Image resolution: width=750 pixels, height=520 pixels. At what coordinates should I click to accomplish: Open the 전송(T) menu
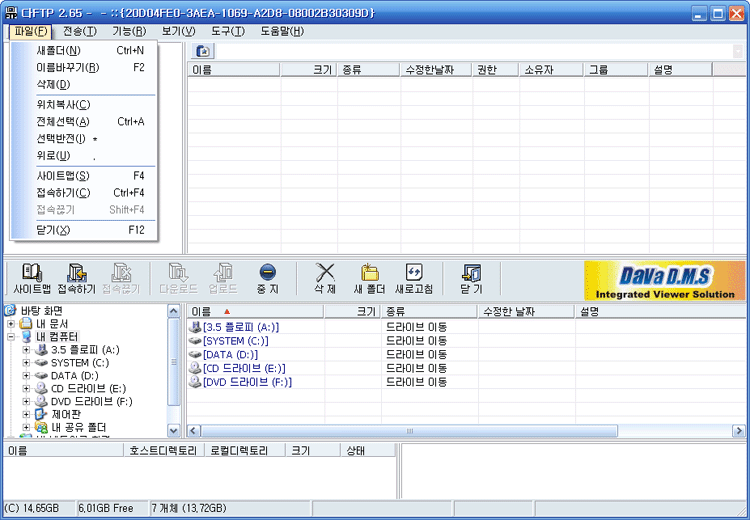pyautogui.click(x=79, y=31)
